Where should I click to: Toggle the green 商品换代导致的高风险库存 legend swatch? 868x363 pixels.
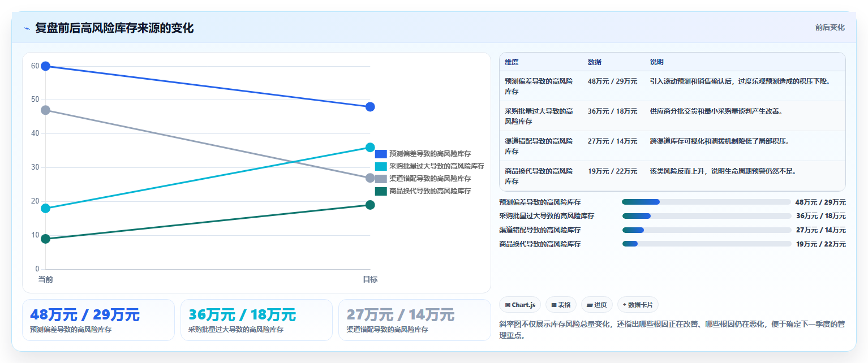381,191
